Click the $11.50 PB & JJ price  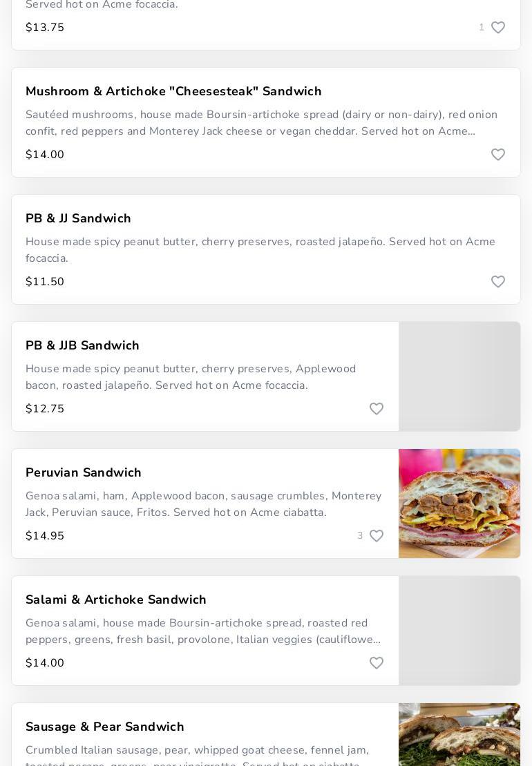(x=45, y=282)
